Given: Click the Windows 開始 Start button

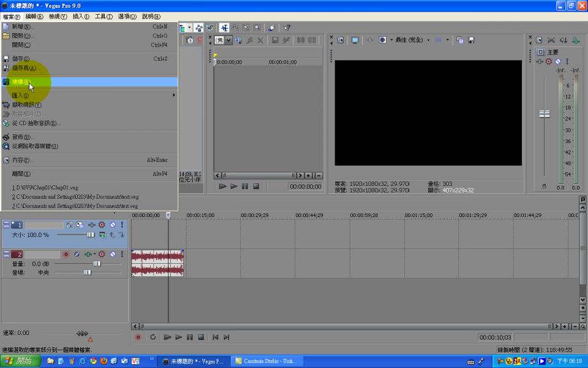Looking at the screenshot, I should [20, 361].
